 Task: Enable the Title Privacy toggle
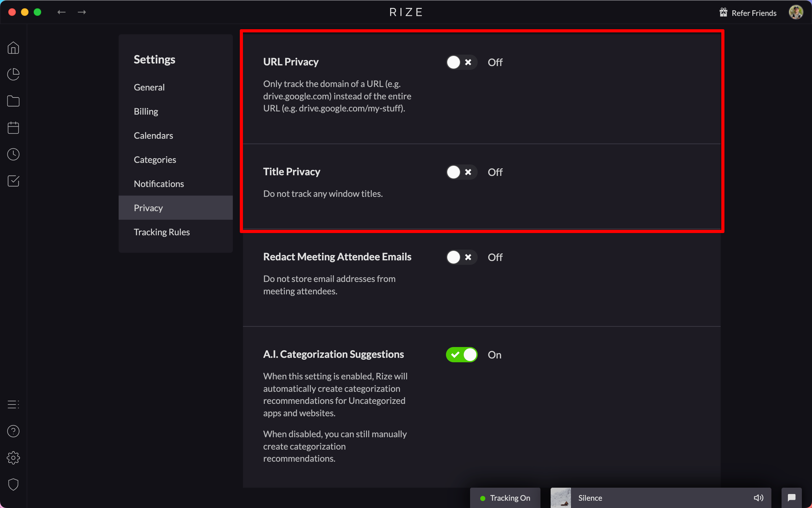462,172
